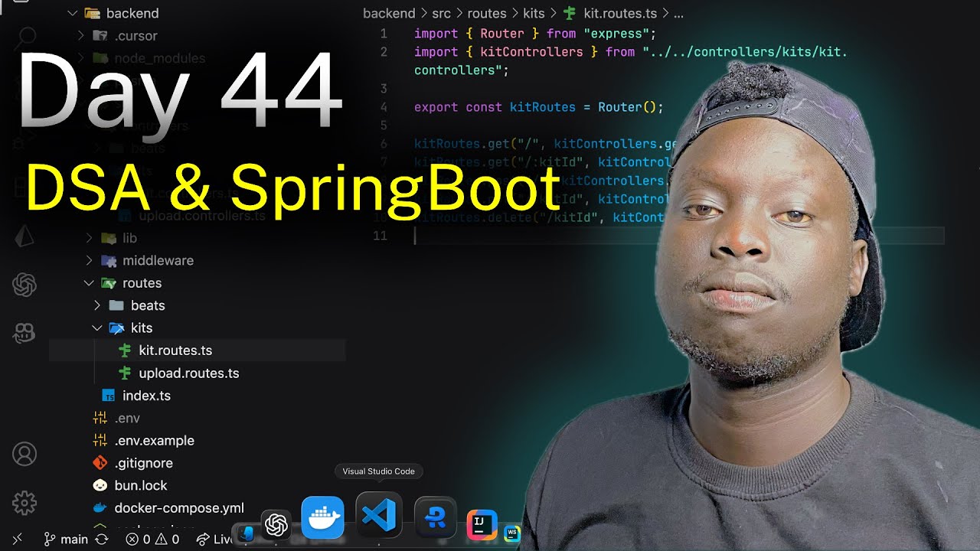Screen dimensions: 980x551
Task: Click the IntelliJ IDEA icon in the Dock
Action: [482, 525]
